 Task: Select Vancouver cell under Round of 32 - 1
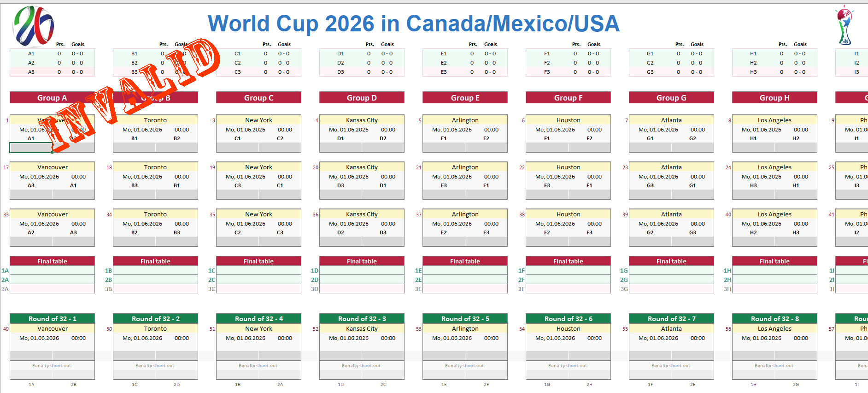pos(52,329)
